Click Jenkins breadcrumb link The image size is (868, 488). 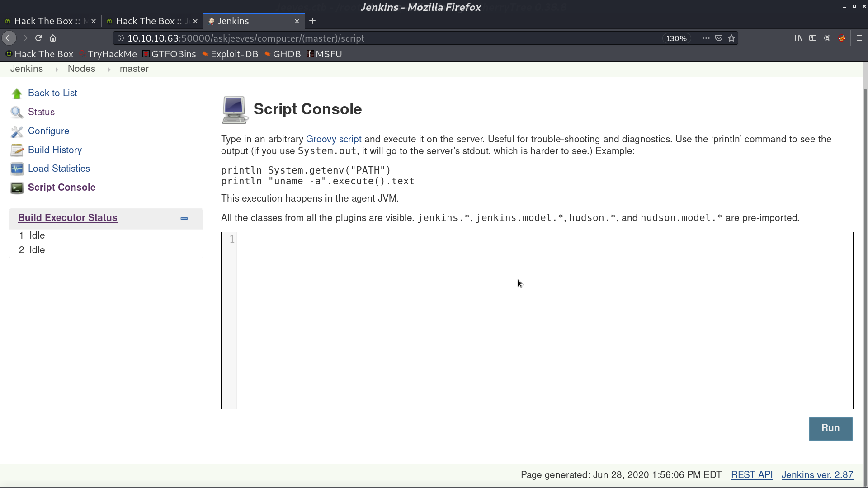[x=27, y=69]
